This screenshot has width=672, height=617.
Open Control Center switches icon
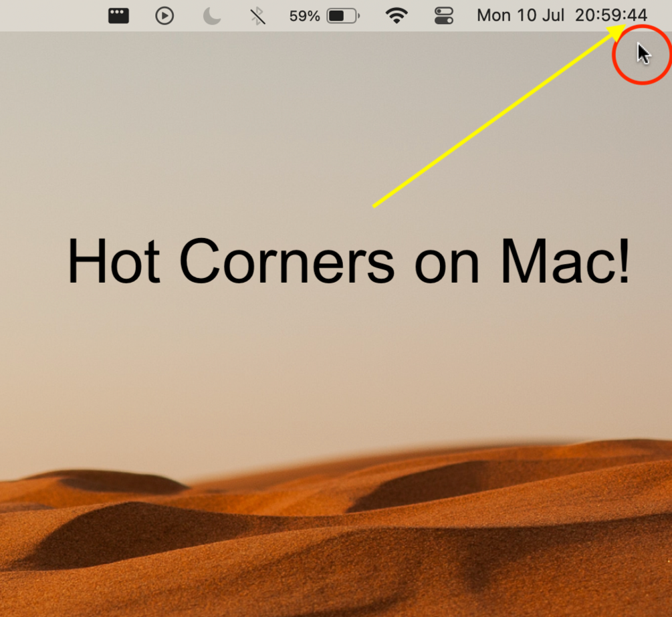443,16
